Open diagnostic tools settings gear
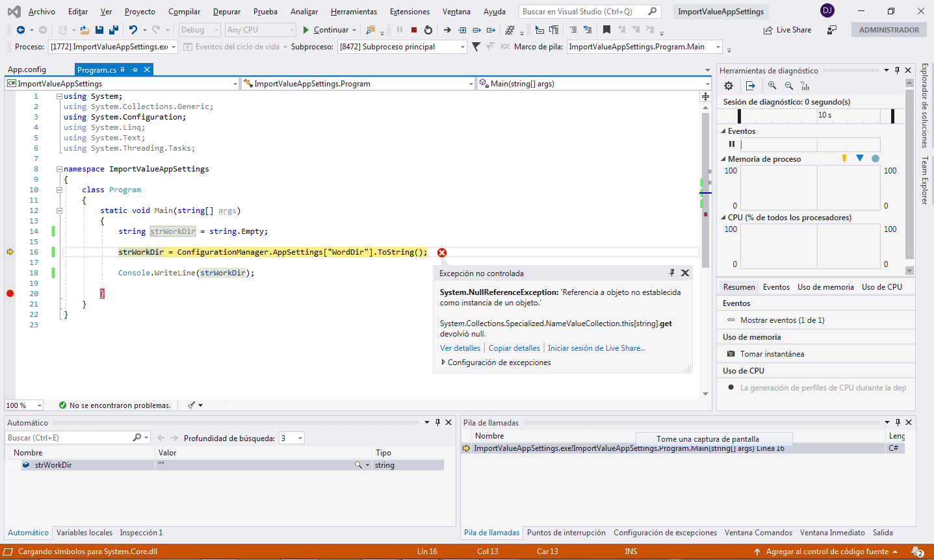The image size is (934, 560). [729, 86]
